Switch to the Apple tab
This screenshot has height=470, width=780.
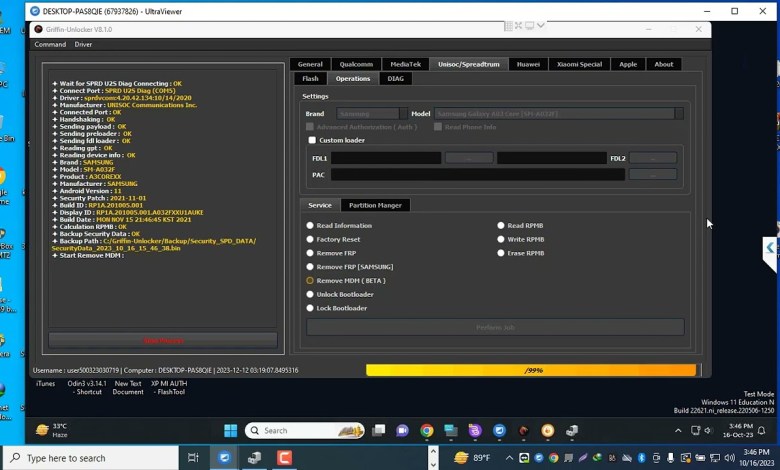[x=628, y=64]
